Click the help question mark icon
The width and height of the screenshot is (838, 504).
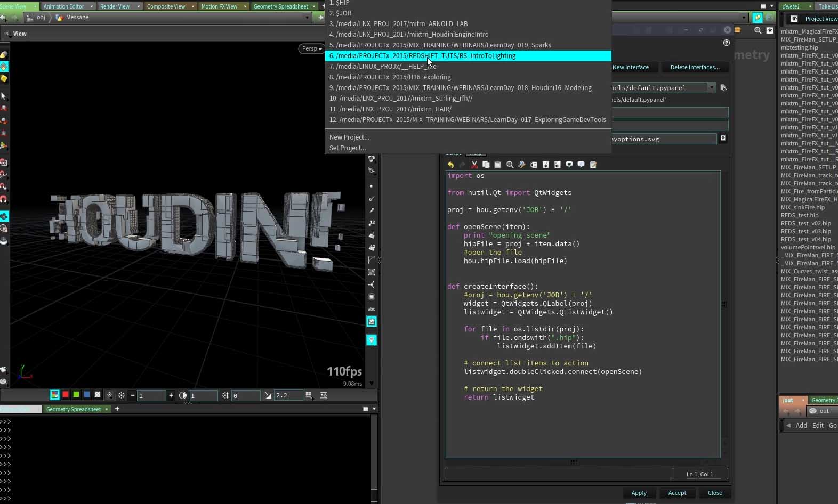[726, 43]
